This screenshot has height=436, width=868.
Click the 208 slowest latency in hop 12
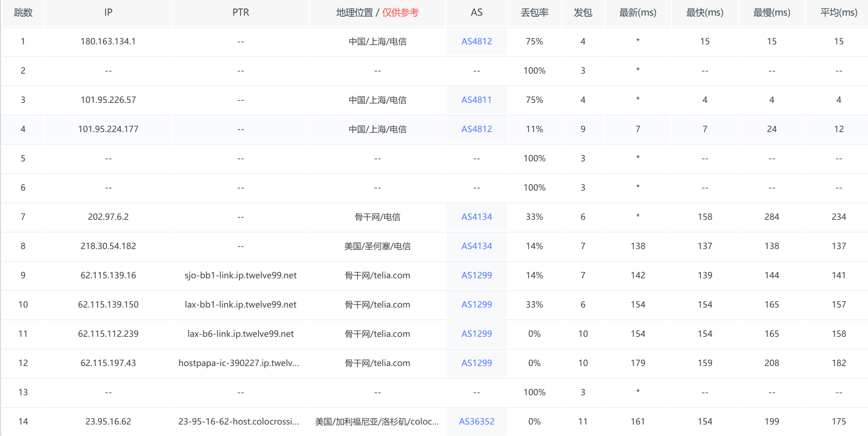(771, 363)
